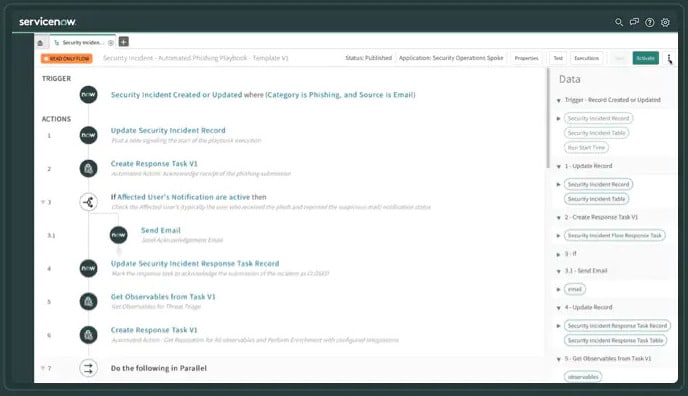This screenshot has height=396, width=688.
Task: Select trigger Security Incident Table data pill
Action: 596,133
